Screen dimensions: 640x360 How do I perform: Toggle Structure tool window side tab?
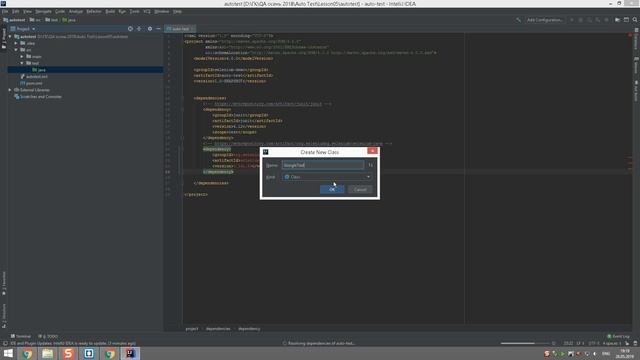pos(4,316)
